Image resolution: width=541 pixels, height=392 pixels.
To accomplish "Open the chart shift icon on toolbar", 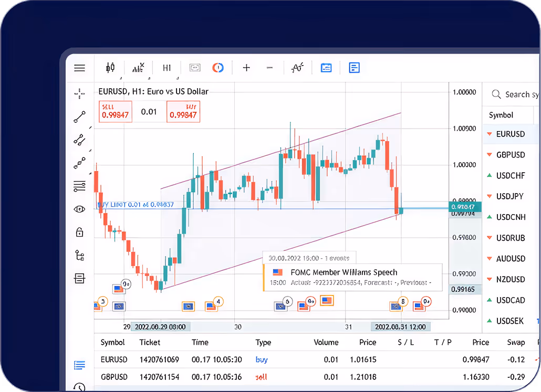I will (194, 68).
